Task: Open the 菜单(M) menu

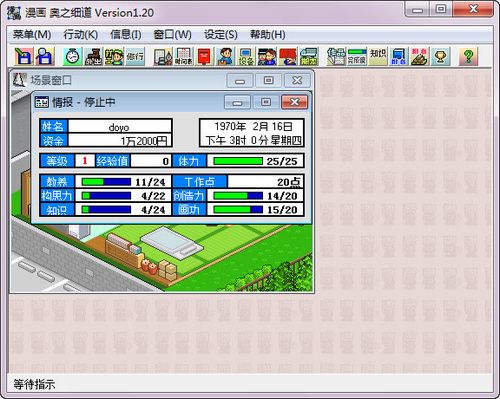Action: pyautogui.click(x=32, y=35)
